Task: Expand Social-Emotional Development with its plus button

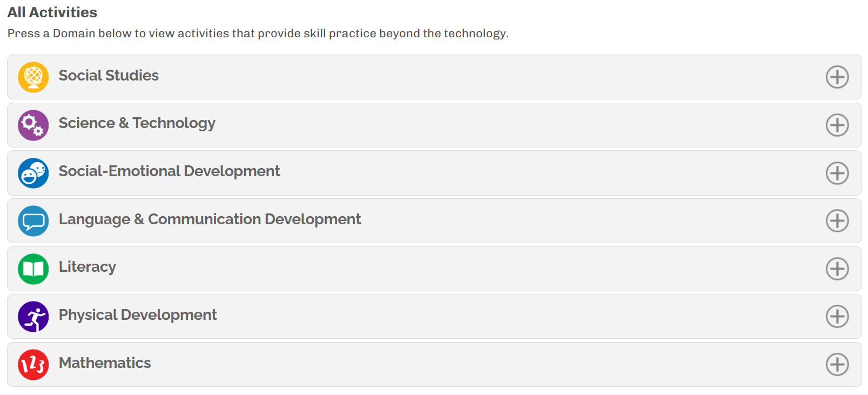Action: (x=837, y=173)
